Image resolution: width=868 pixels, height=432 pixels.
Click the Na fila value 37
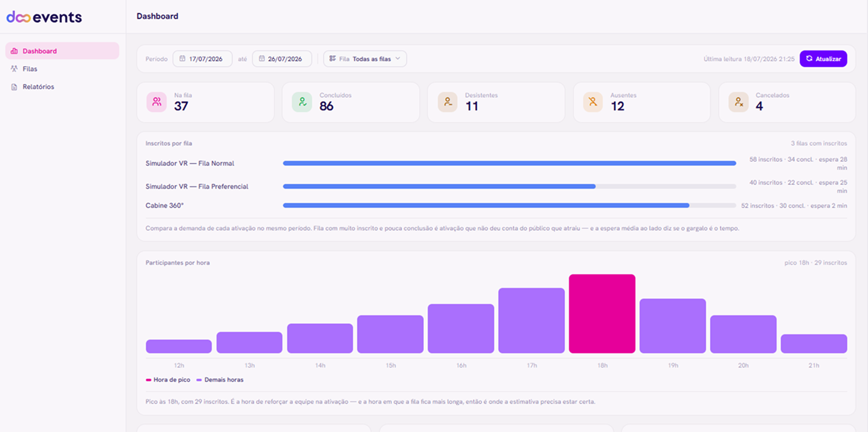click(181, 107)
